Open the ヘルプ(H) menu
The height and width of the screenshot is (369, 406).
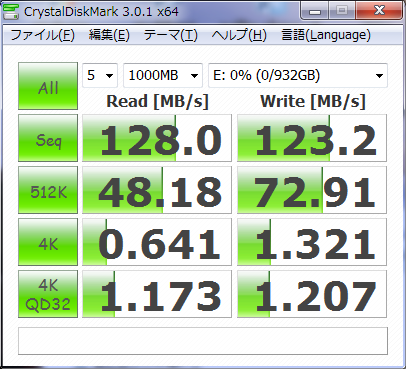click(x=239, y=35)
